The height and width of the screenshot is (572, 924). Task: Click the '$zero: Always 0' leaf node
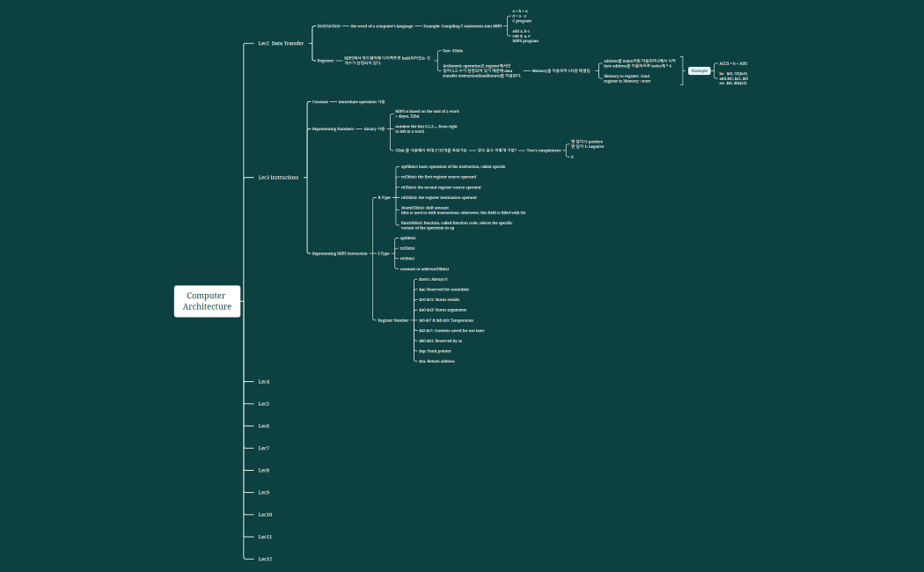(x=433, y=279)
